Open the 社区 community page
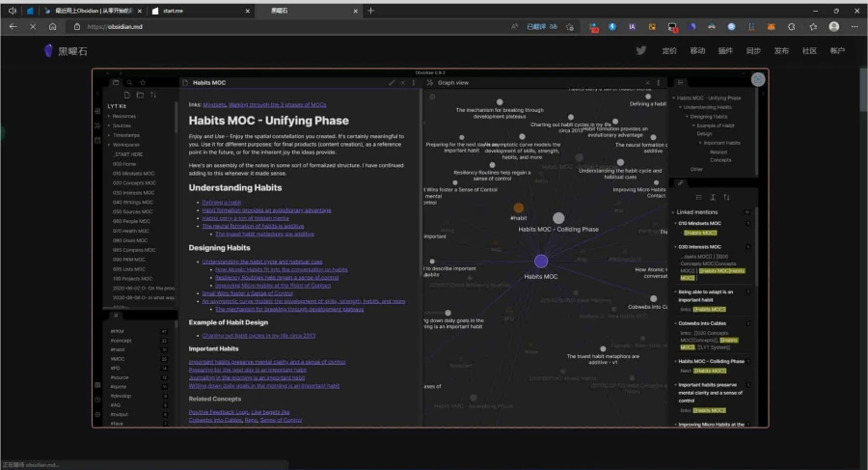 click(x=809, y=50)
